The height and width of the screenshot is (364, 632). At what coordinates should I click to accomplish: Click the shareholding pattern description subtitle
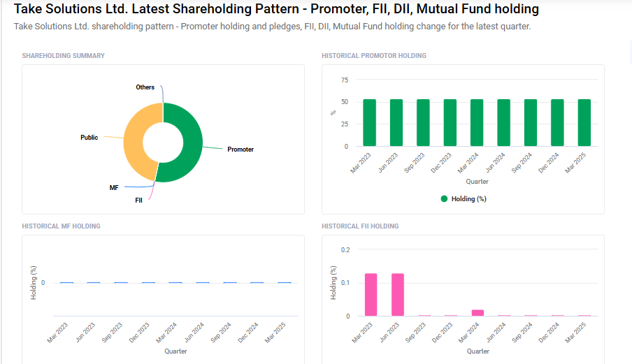pyautogui.click(x=273, y=26)
